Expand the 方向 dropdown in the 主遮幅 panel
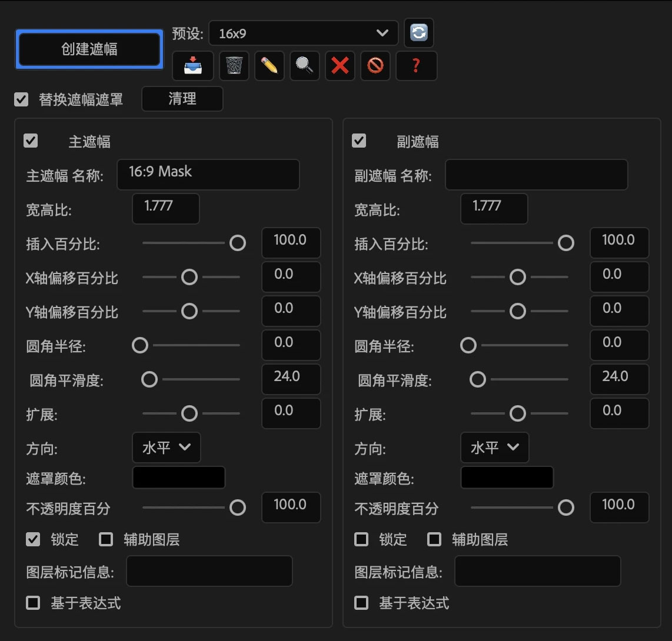 (166, 448)
